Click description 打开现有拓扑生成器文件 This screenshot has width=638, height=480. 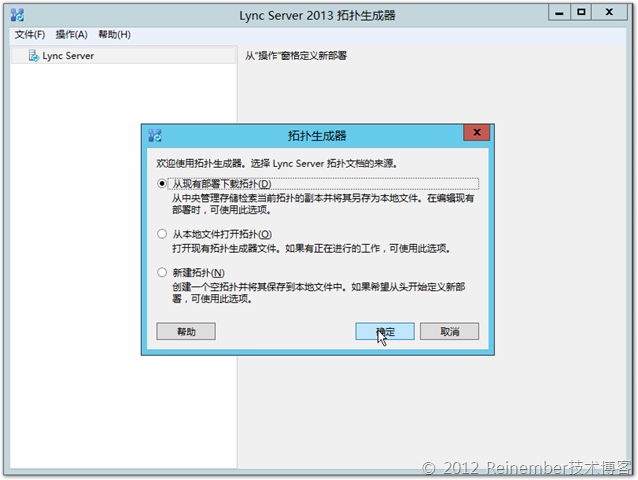pyautogui.click(x=226, y=248)
